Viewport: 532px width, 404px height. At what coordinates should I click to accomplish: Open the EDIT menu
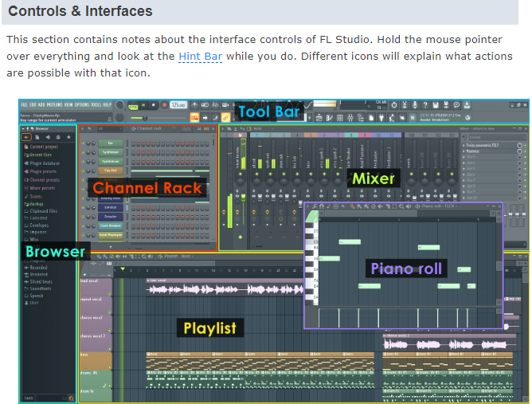click(32, 105)
